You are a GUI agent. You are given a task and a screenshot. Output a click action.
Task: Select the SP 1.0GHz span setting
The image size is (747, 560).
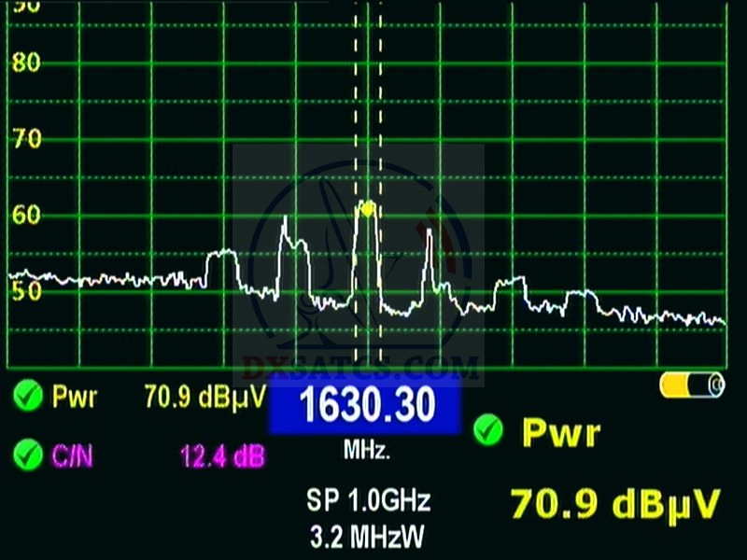click(x=368, y=500)
